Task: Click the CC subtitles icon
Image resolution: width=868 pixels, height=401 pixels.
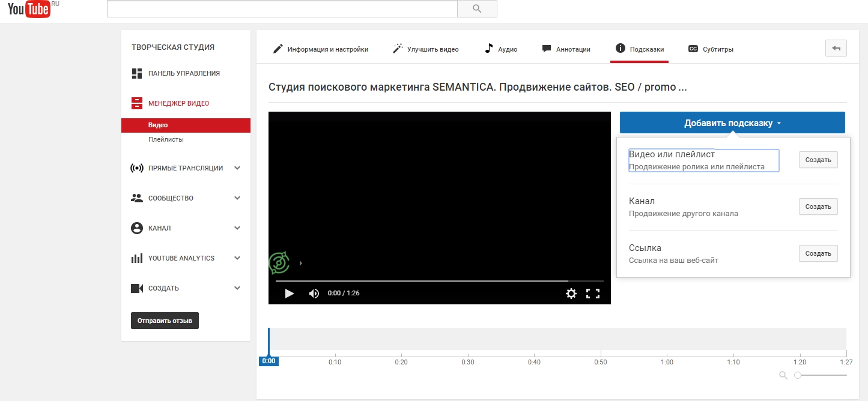Action: [x=693, y=49]
